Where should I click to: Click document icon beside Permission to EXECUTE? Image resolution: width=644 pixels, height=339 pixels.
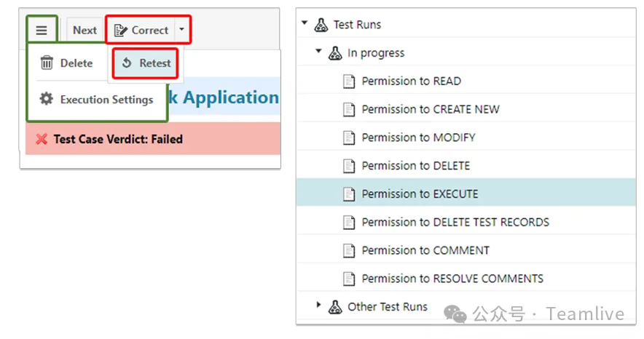point(349,194)
